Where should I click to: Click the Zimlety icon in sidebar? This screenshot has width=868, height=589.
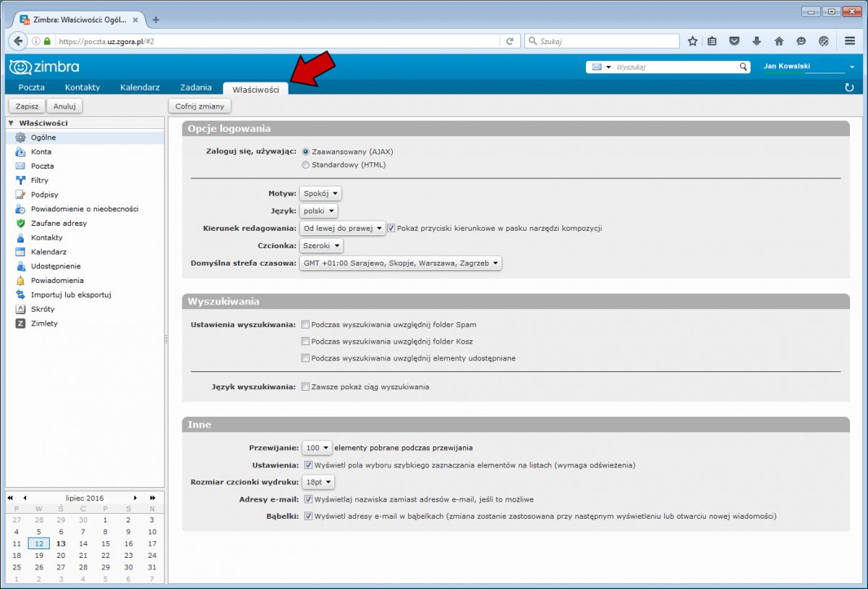pos(20,323)
